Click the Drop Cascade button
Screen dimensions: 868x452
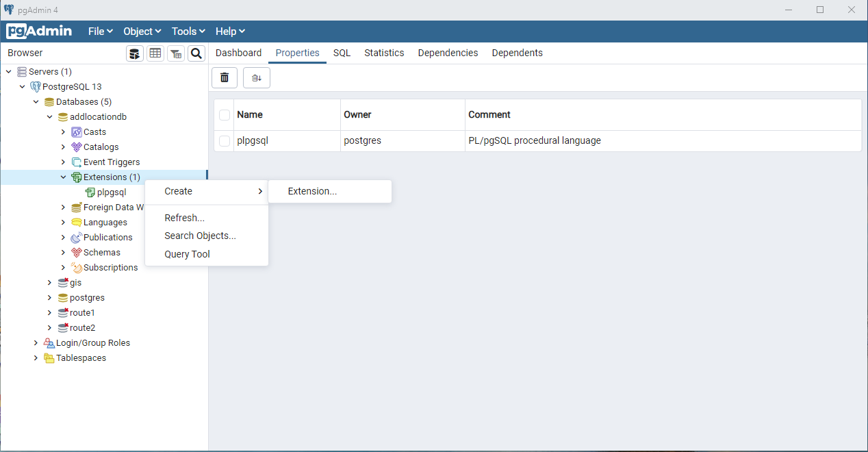(x=257, y=78)
